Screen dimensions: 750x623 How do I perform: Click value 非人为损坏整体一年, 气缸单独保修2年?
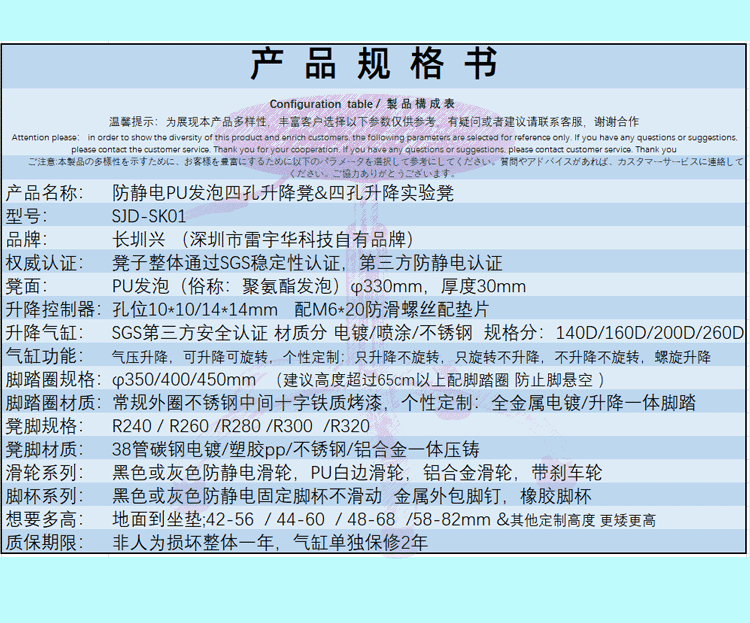270,543
